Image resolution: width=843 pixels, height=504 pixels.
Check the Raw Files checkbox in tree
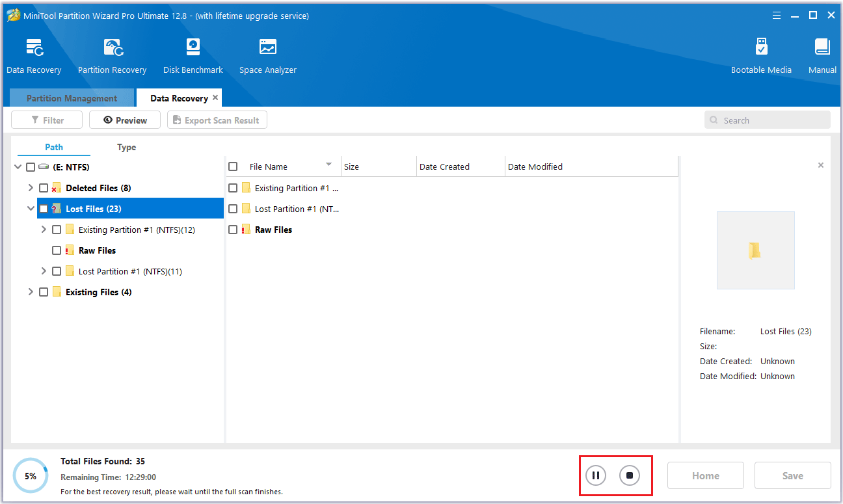click(57, 250)
